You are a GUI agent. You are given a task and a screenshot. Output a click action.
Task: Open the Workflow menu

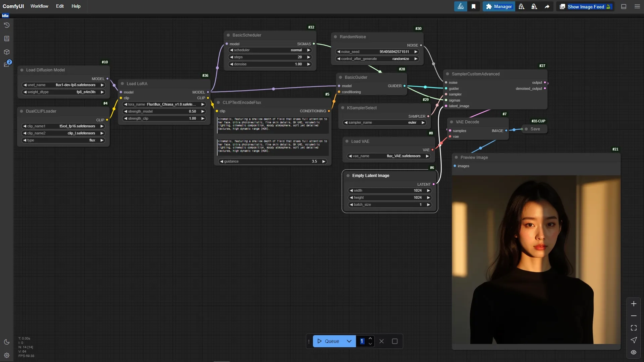click(39, 6)
